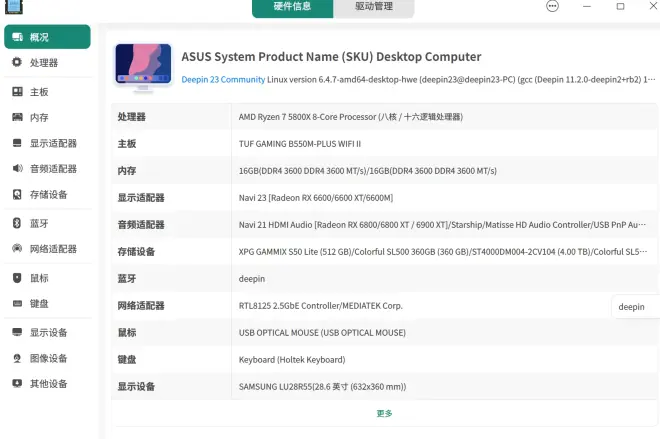Select the RTL8125 2.5GbE Controller value
This screenshot has height=439, width=660.
tap(320, 306)
